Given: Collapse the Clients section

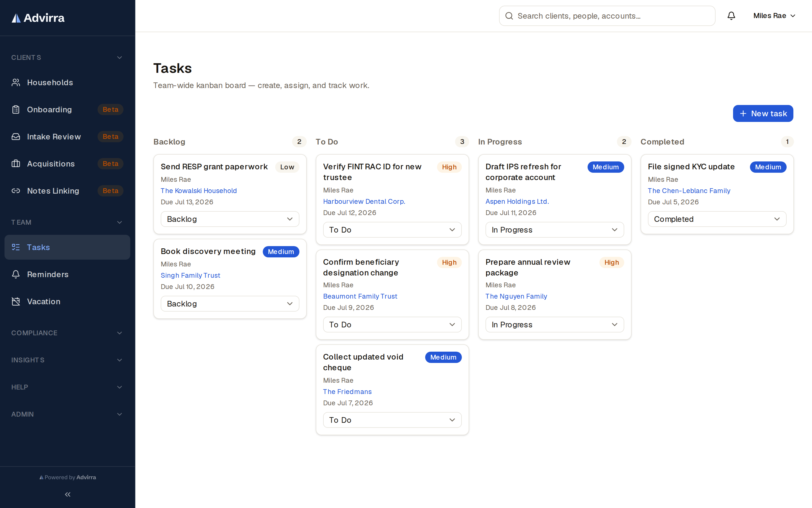Looking at the screenshot, I should point(67,58).
